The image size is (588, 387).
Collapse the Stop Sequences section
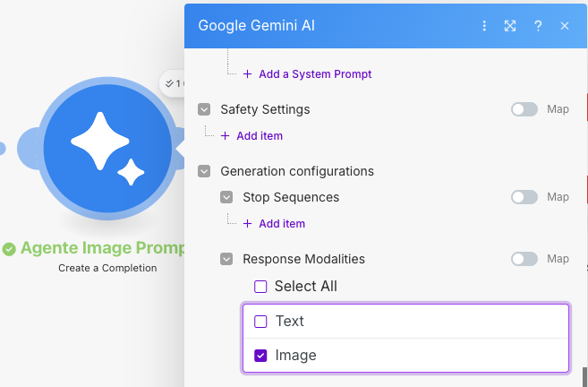tap(226, 197)
